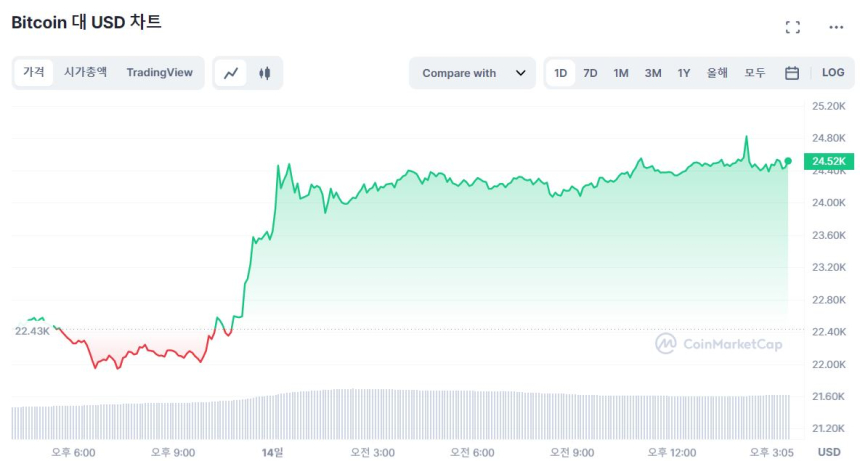860x461 pixels.
Task: Select the 1D time range
Action: tap(561, 73)
